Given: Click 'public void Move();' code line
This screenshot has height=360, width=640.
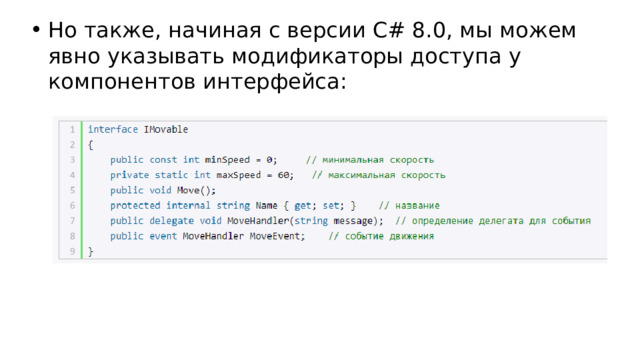Looking at the screenshot, I should [163, 191].
